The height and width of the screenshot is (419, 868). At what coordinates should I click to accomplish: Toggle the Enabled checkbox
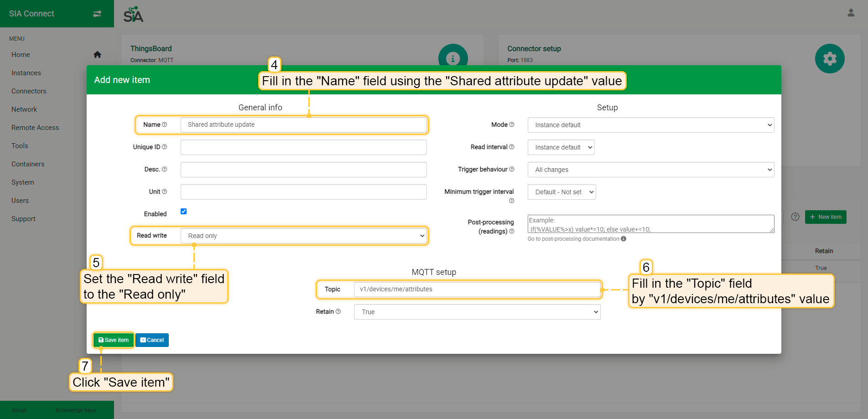tap(183, 211)
